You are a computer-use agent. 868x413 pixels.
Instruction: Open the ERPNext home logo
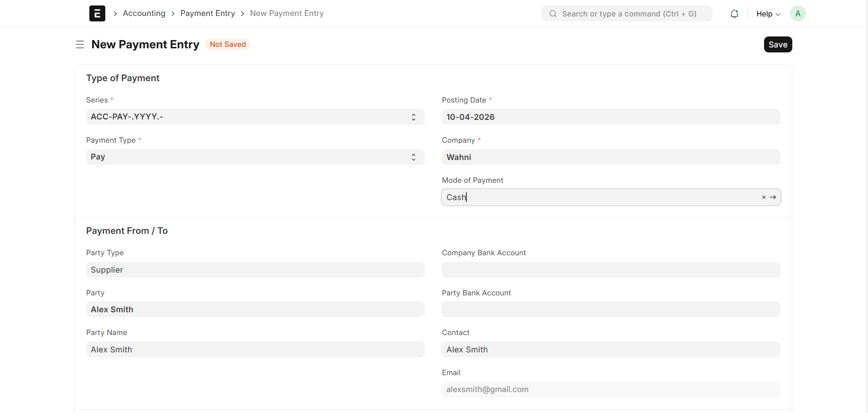97,14
